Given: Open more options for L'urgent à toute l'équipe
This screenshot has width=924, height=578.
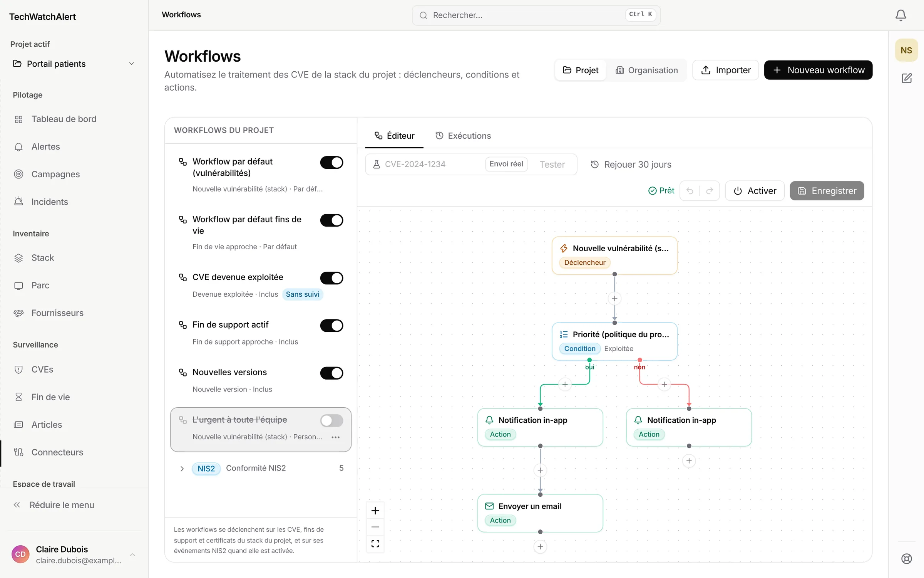Looking at the screenshot, I should pyautogui.click(x=336, y=437).
